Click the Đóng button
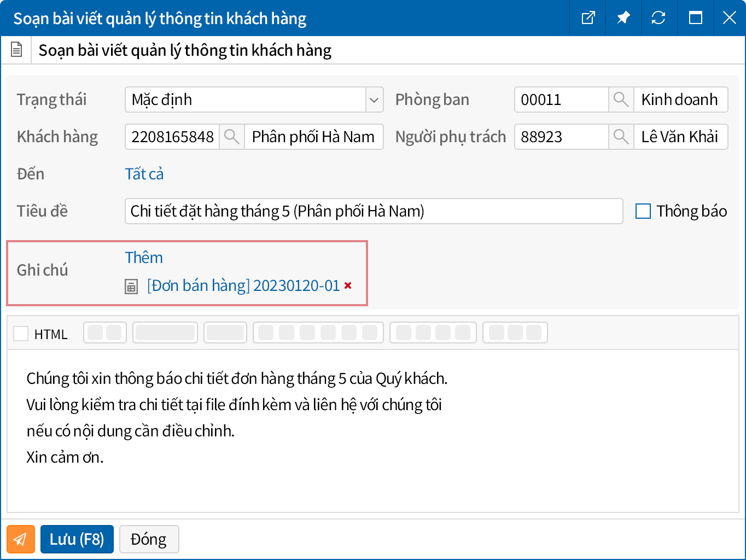The image size is (746, 560). point(149,539)
